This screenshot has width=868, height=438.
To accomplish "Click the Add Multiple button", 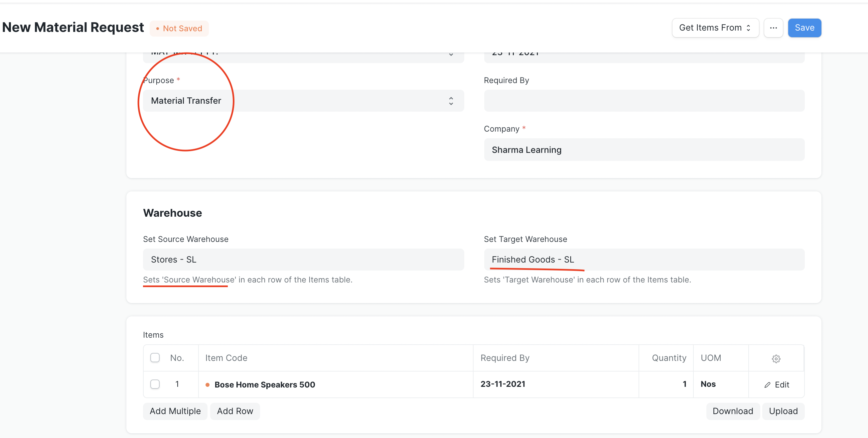I will [x=175, y=411].
